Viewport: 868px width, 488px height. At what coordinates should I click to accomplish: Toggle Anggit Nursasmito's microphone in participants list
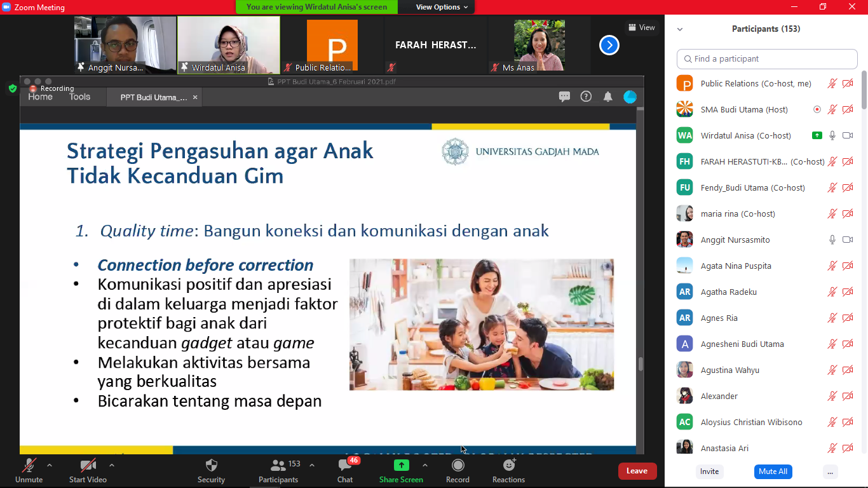pos(832,240)
